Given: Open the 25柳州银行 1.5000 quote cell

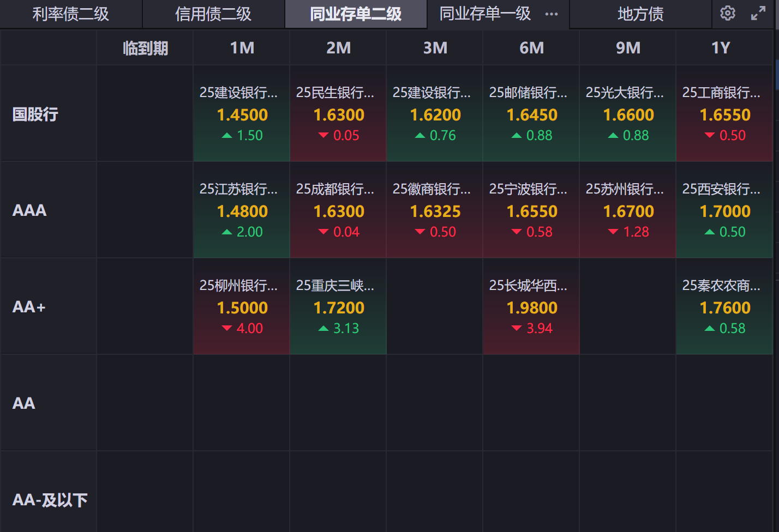Looking at the screenshot, I should pos(242,307).
